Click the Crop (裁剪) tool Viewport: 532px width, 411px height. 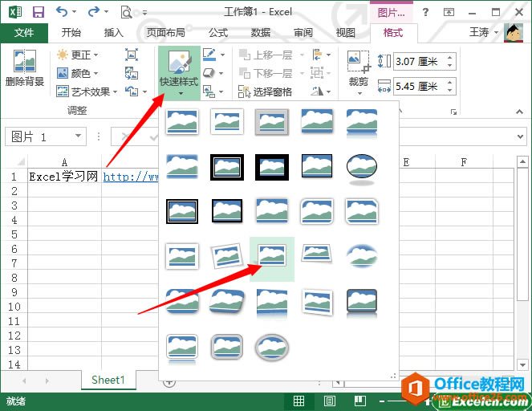coord(359,72)
